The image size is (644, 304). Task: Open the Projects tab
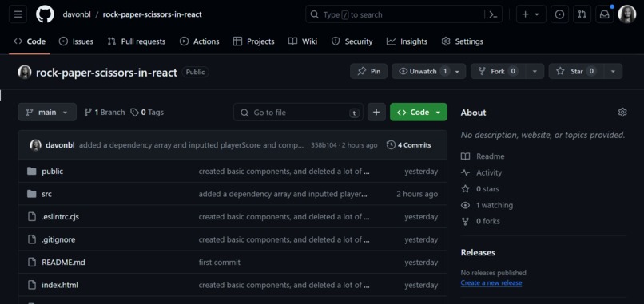coord(254,41)
